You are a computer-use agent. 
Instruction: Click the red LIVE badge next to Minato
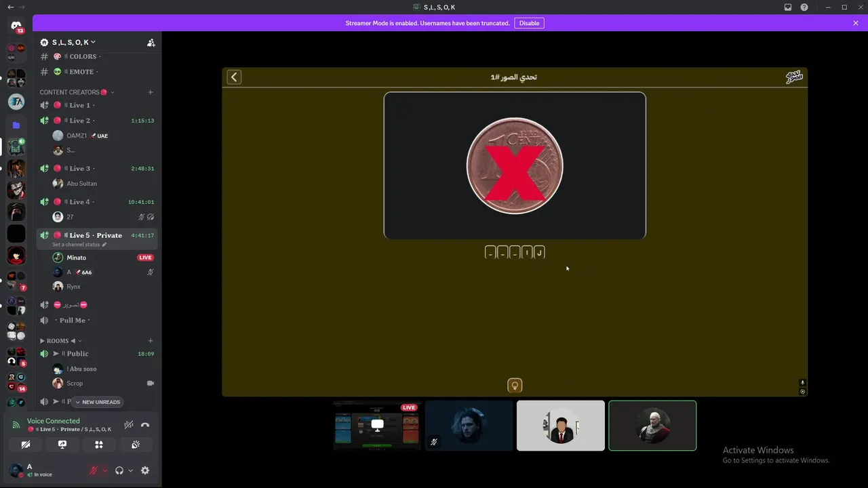click(x=145, y=258)
